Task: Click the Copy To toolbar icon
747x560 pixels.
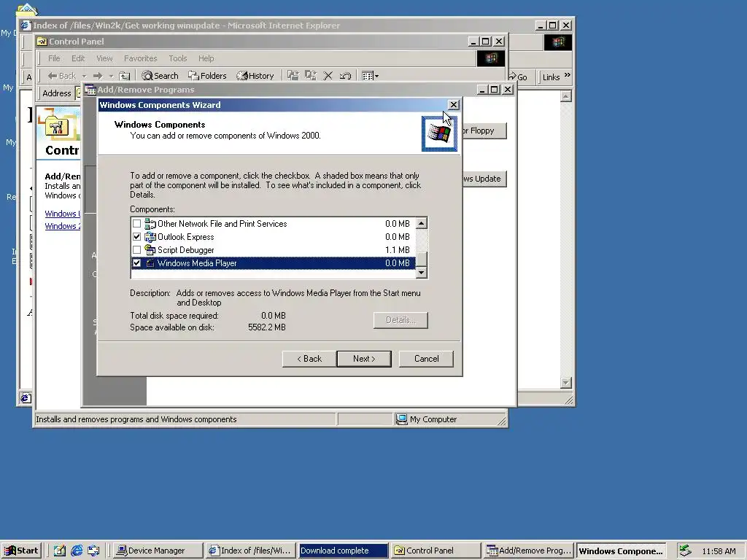Action: coord(311,75)
